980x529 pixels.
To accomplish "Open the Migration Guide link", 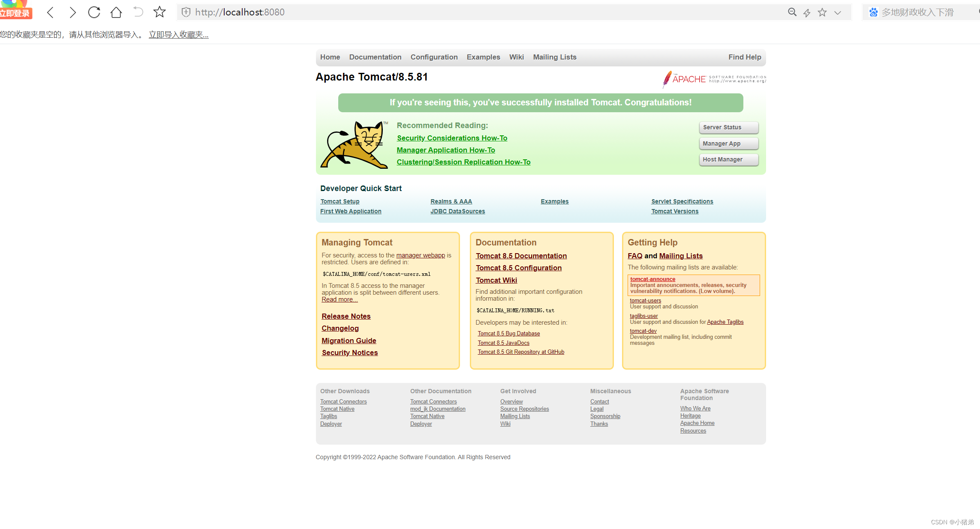I will point(349,341).
